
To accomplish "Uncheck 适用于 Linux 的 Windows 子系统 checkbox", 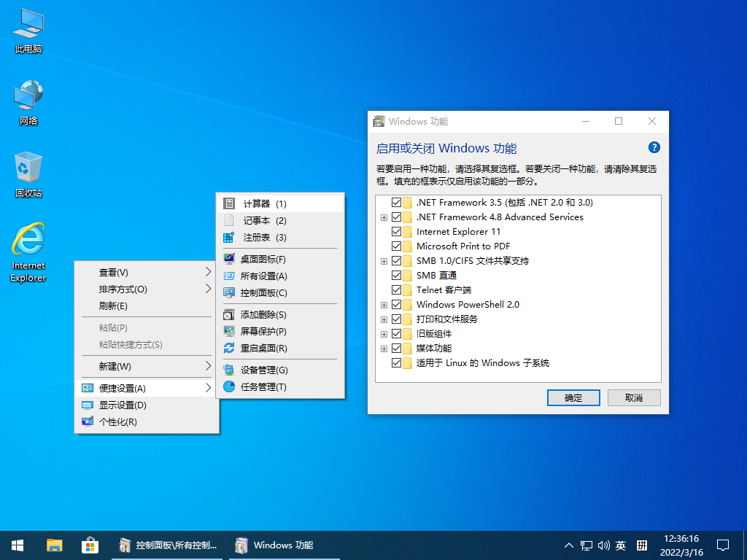I will (x=396, y=363).
